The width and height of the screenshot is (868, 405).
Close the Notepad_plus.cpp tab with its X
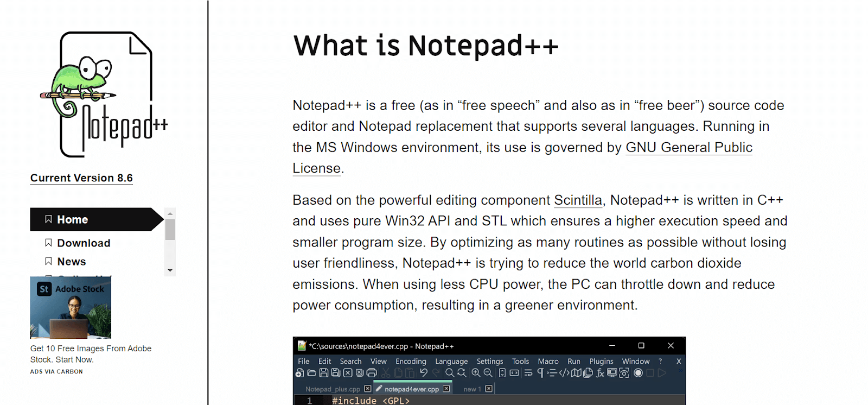point(368,389)
